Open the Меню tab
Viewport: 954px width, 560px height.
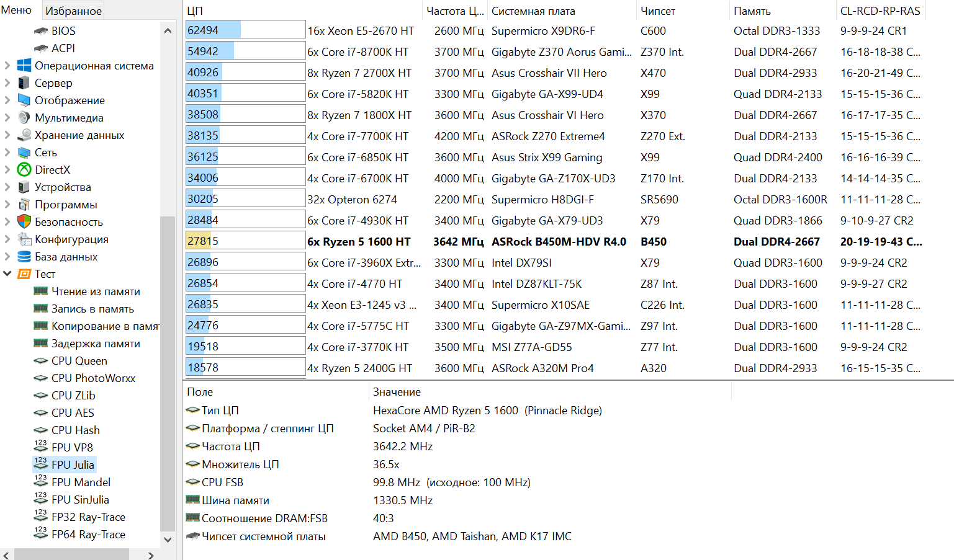click(16, 10)
